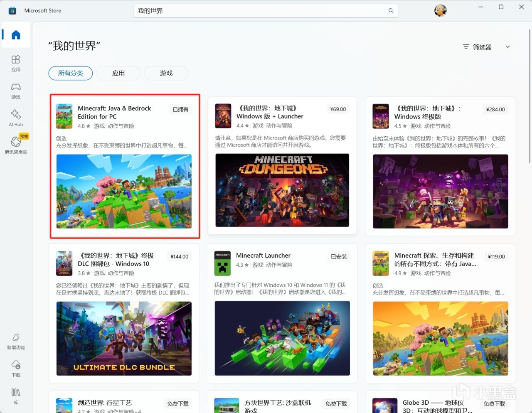Click the ¥119.00 price button
This screenshot has width=532, height=413.
tap(496, 256)
